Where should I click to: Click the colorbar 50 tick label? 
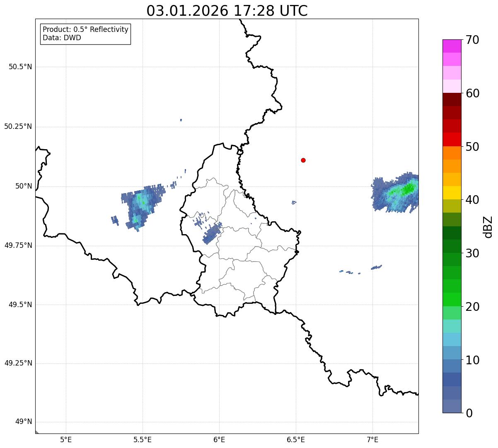tap(472, 147)
